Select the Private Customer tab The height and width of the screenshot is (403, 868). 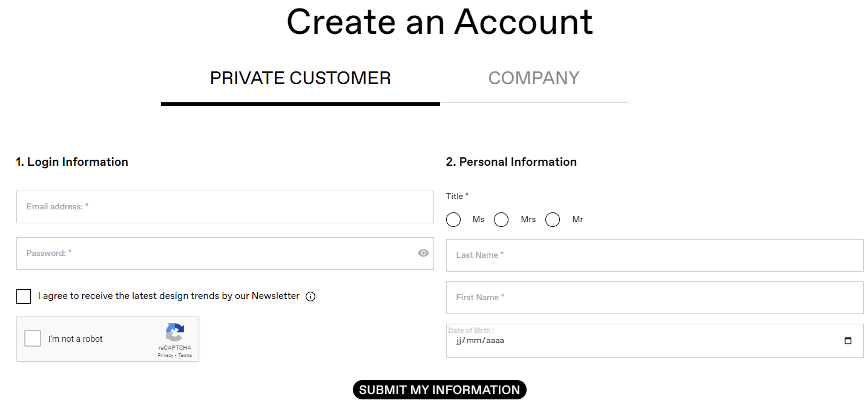click(300, 78)
